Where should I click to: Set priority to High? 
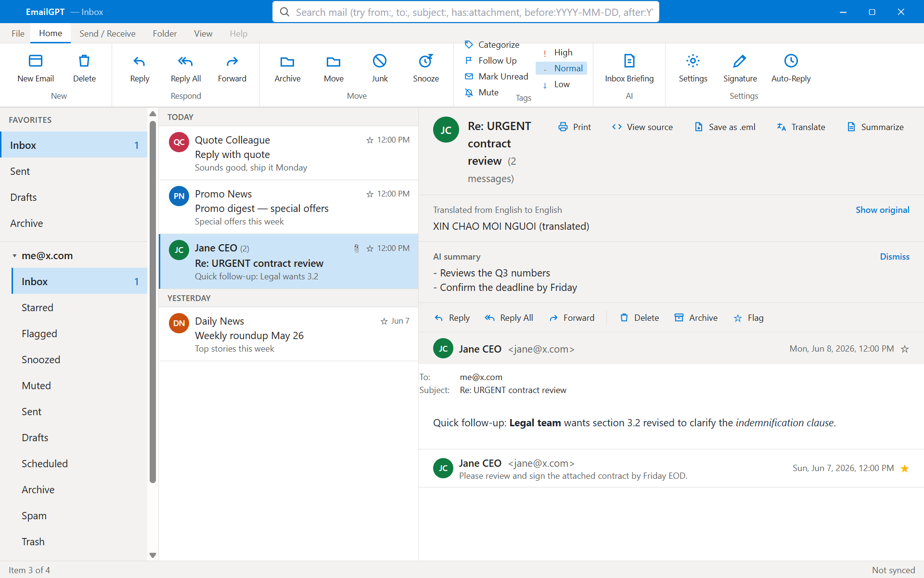coord(561,53)
